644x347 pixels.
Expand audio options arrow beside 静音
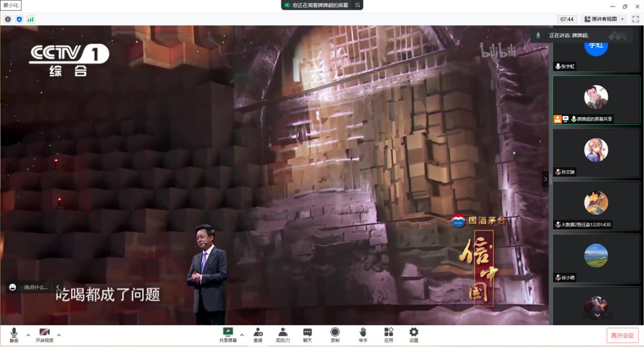point(28,335)
